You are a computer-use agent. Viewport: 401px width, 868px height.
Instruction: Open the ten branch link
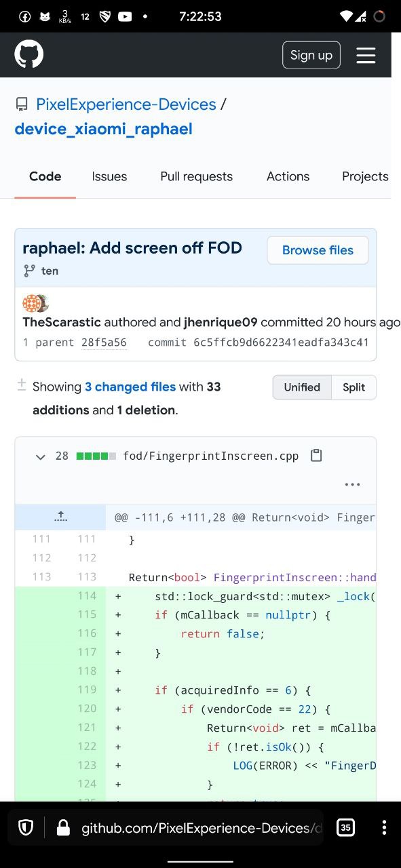tap(50, 271)
